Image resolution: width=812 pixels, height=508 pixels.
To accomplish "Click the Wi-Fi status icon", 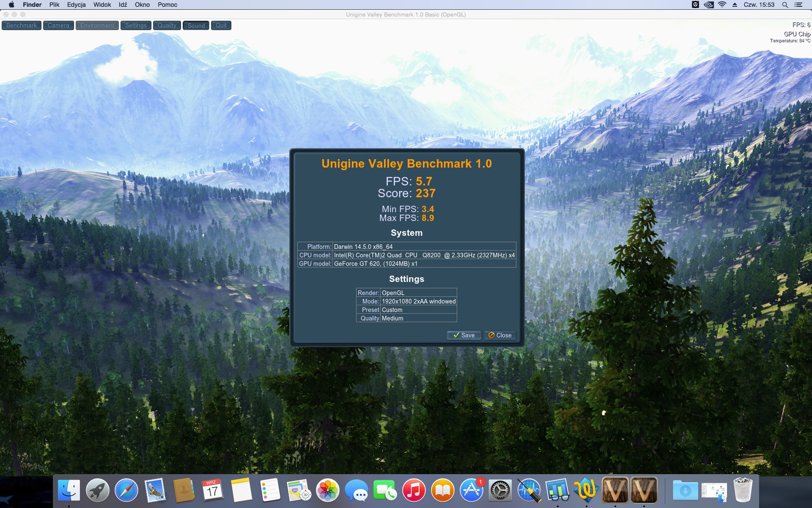I will pos(722,5).
